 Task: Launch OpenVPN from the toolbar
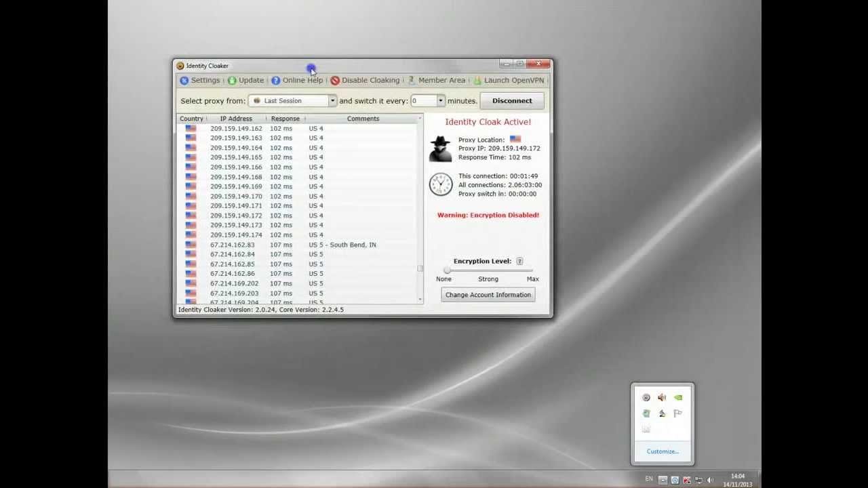click(509, 81)
